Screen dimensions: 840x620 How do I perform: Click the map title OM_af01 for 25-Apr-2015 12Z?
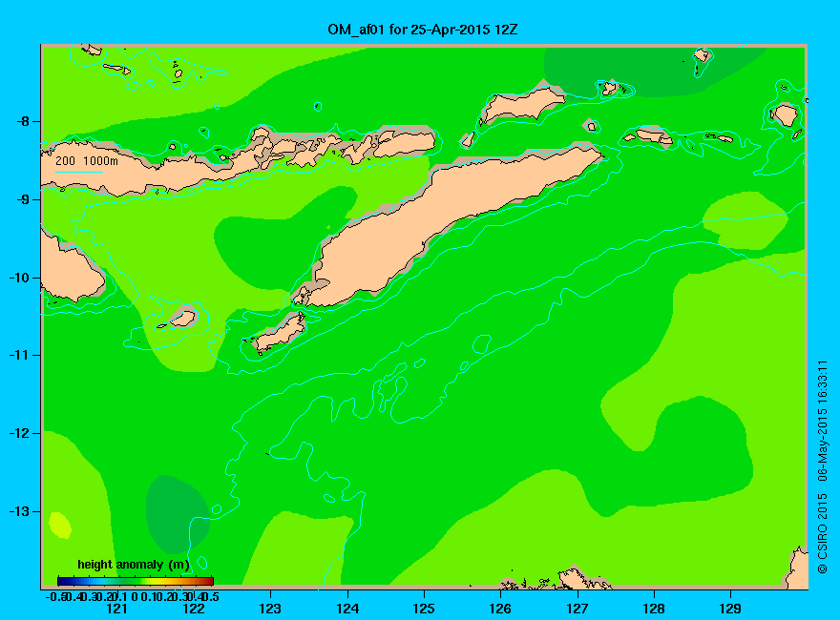tap(423, 30)
